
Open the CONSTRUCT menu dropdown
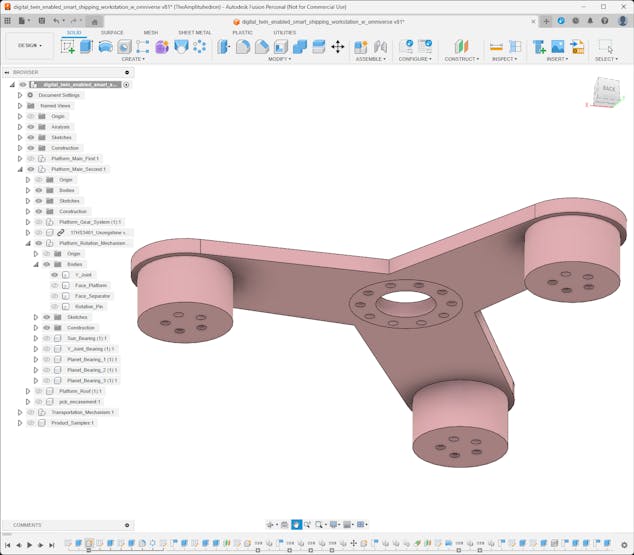(x=461, y=59)
